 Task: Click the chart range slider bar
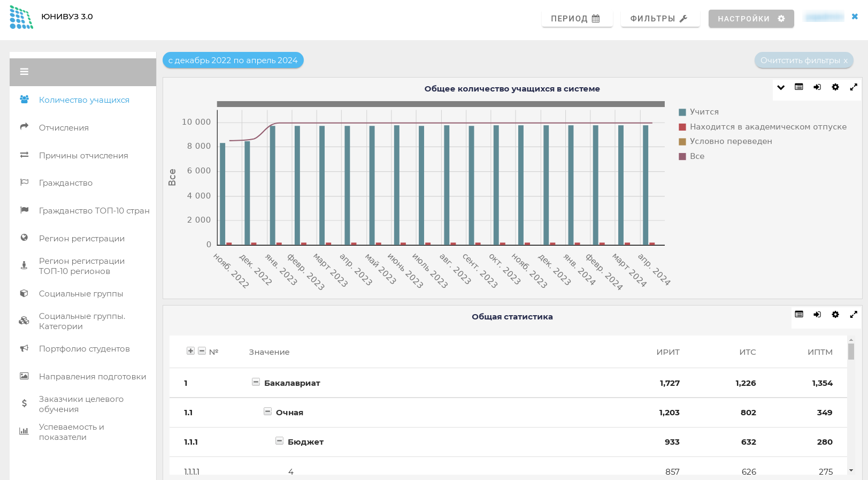[441, 104]
